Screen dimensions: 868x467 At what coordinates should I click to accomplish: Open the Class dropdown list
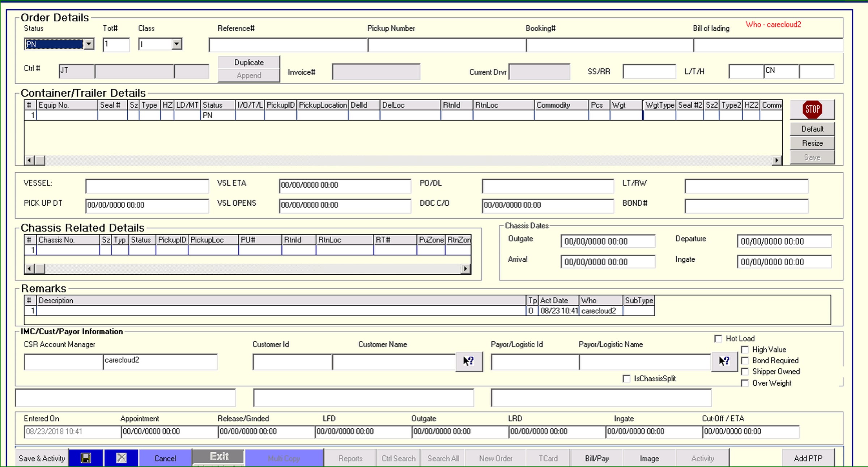click(x=176, y=44)
